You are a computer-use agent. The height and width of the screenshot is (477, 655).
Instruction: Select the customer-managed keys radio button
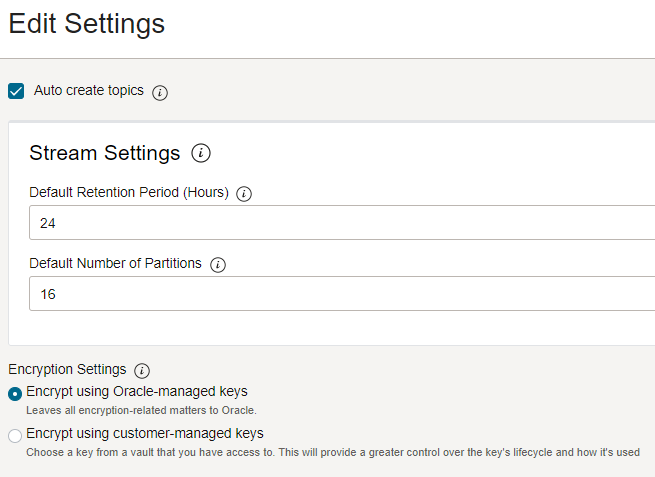pyautogui.click(x=15, y=435)
